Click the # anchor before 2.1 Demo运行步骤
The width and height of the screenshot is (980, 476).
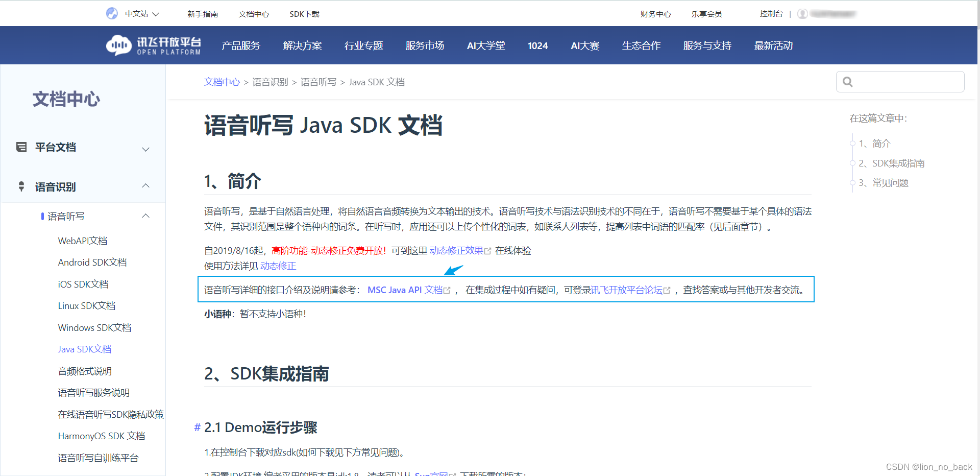pyautogui.click(x=197, y=427)
